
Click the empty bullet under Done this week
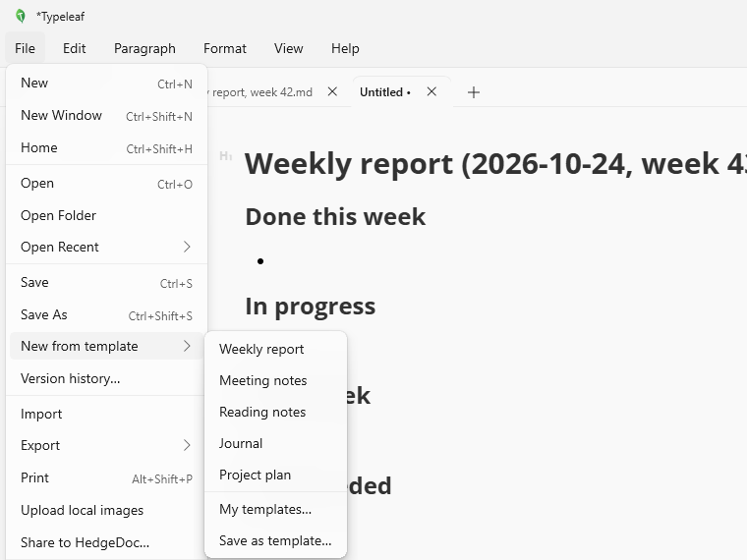[x=260, y=261]
